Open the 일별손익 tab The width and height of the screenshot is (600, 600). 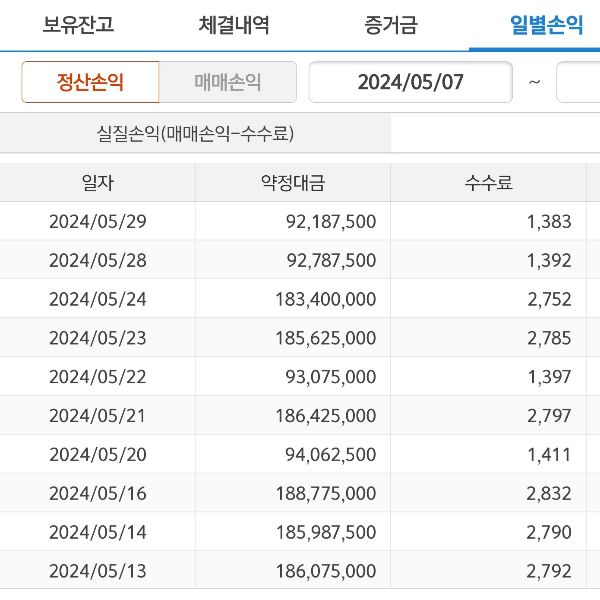coord(546,25)
